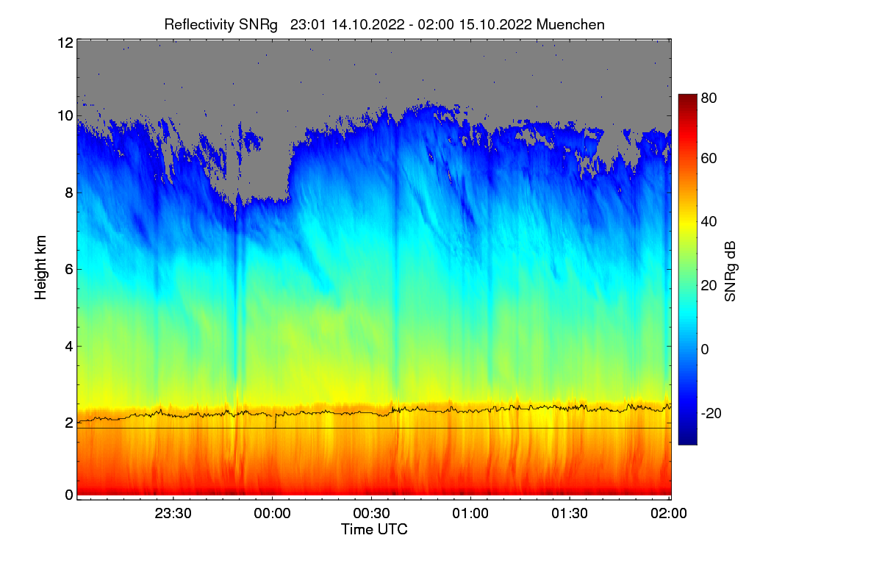The width and height of the screenshot is (882, 588).
Task: Click the 01:00 time tick label
Action: (x=470, y=514)
